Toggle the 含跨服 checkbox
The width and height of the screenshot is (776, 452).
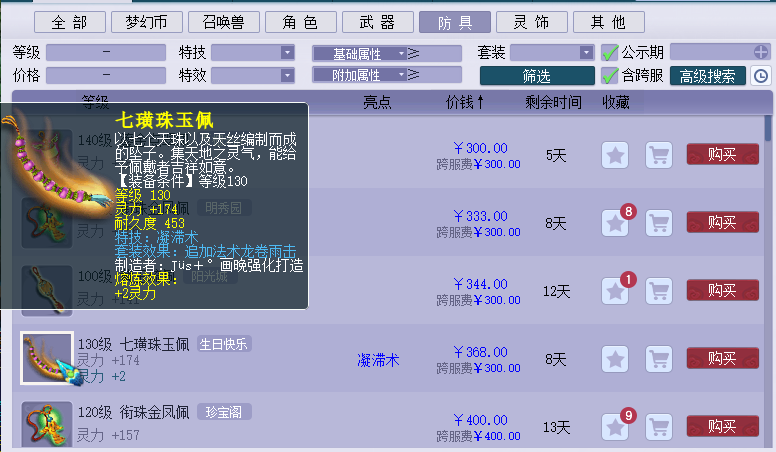click(x=610, y=76)
